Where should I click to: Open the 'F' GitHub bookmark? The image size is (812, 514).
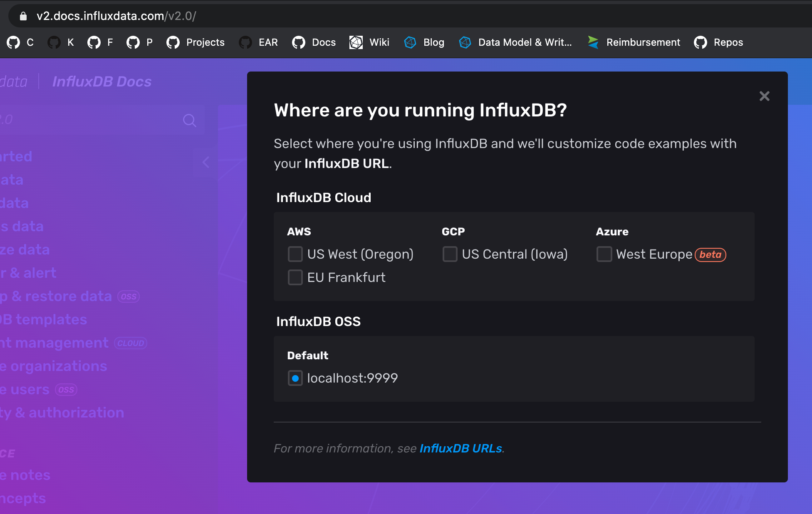click(100, 42)
